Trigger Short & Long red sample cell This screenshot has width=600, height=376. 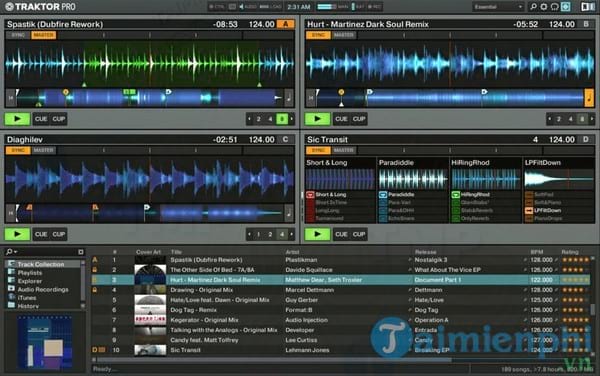[x=310, y=194]
